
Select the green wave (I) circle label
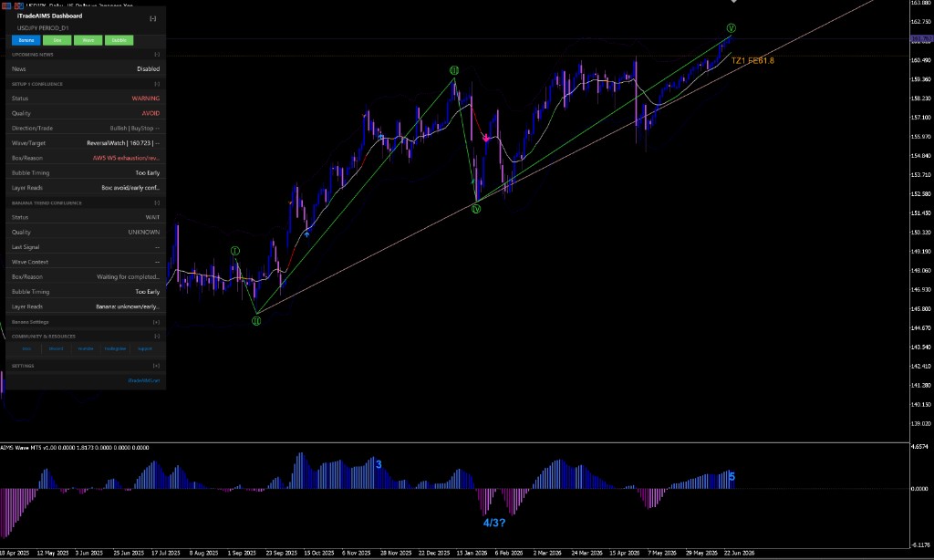coord(234,251)
